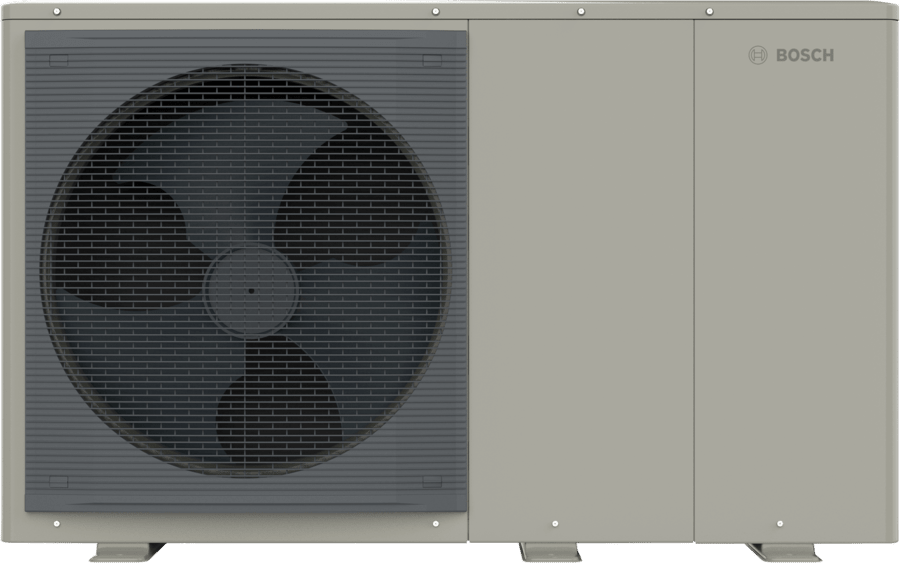The image size is (900, 563).
Task: Click the circular Bosch emblem icon
Action: (x=758, y=55)
